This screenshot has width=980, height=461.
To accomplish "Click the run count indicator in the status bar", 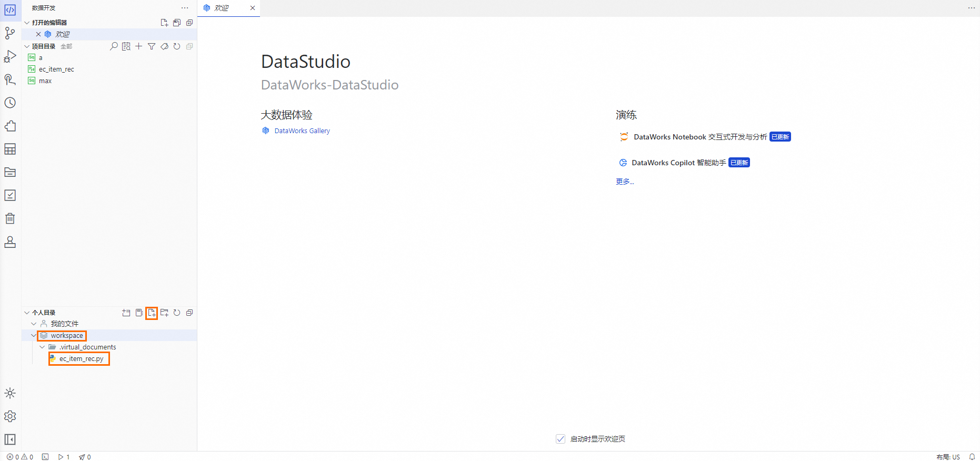I will tap(64, 457).
